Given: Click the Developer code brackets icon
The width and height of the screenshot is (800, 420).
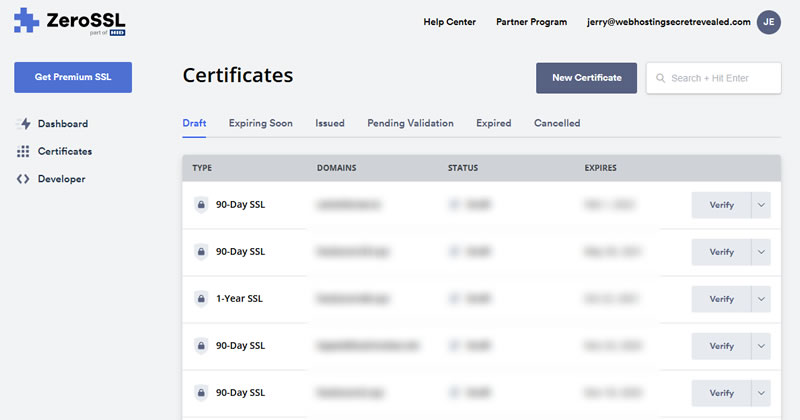Looking at the screenshot, I should pos(23,179).
